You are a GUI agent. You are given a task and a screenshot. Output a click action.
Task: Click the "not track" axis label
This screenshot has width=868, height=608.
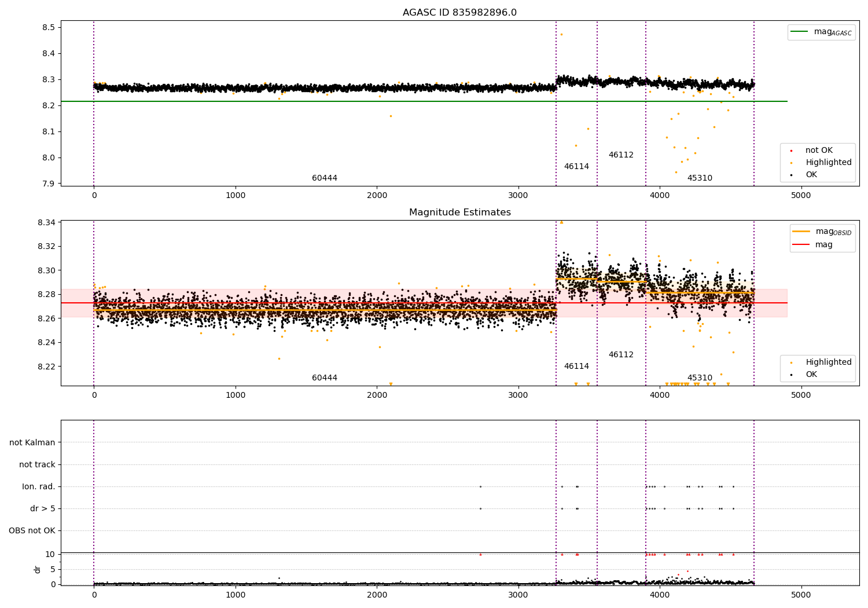pos(37,464)
